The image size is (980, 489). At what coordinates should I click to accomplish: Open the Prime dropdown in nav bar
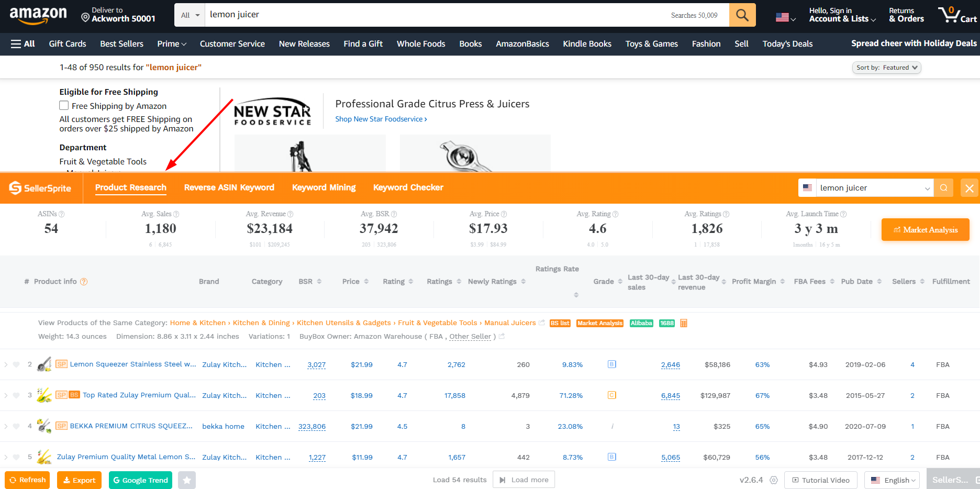[x=172, y=44]
